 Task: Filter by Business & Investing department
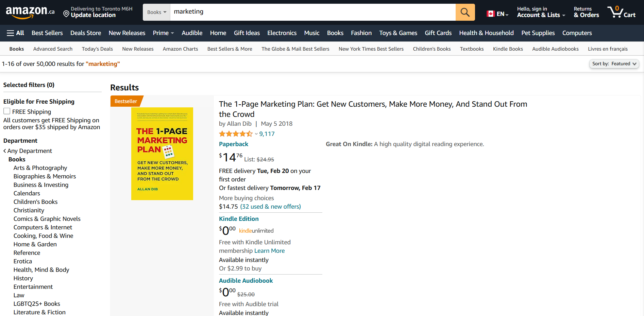pyautogui.click(x=41, y=185)
